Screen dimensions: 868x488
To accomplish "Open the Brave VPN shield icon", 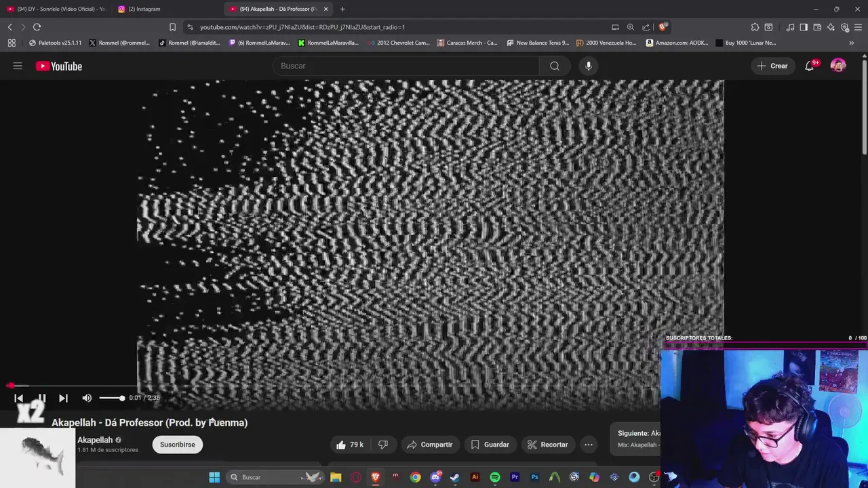I will 845,27.
